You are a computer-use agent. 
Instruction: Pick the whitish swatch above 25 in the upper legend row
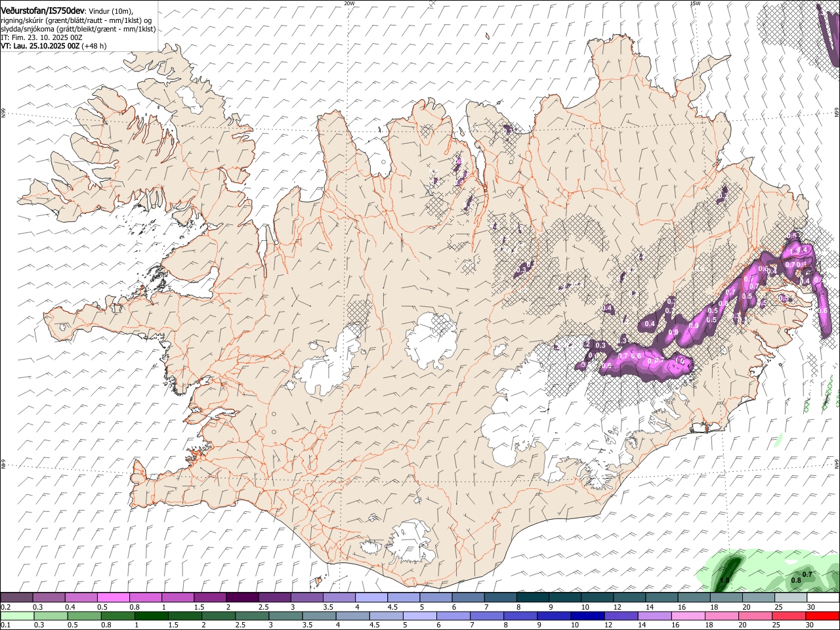click(x=791, y=597)
